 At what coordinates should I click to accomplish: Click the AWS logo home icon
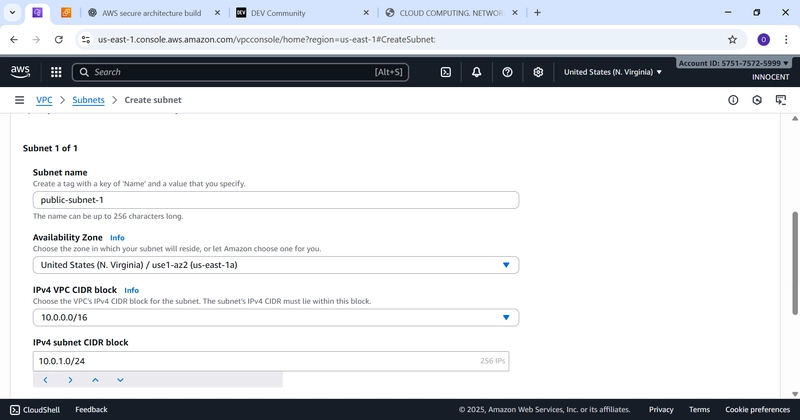pyautogui.click(x=21, y=72)
